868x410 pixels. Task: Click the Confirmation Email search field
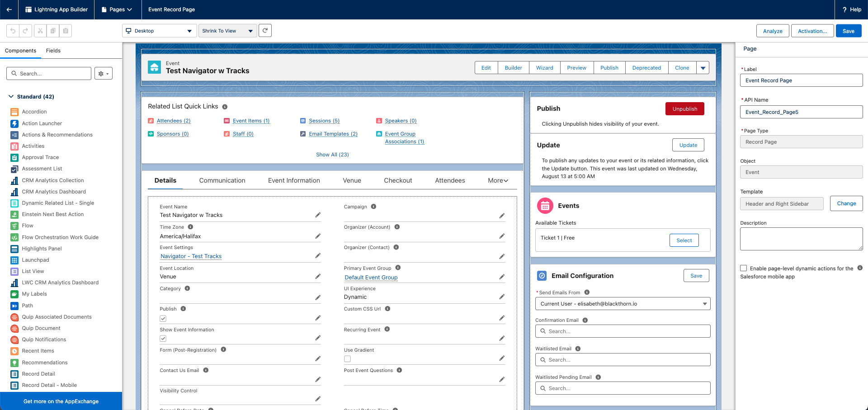tap(623, 331)
